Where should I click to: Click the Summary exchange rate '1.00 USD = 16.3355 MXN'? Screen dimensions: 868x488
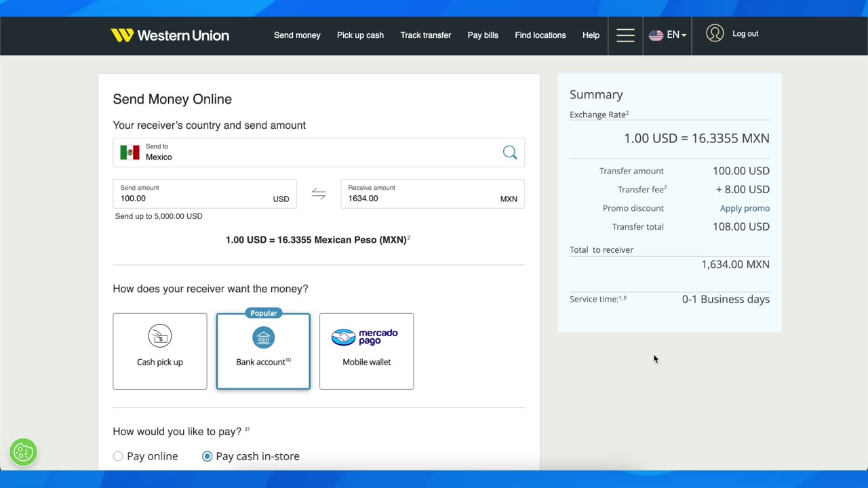pos(696,138)
